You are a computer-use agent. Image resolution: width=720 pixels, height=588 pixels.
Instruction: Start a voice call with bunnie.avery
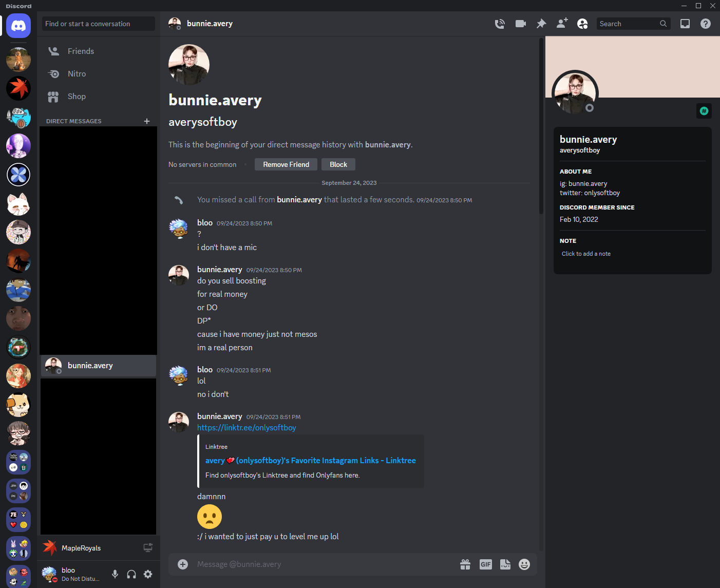(500, 24)
